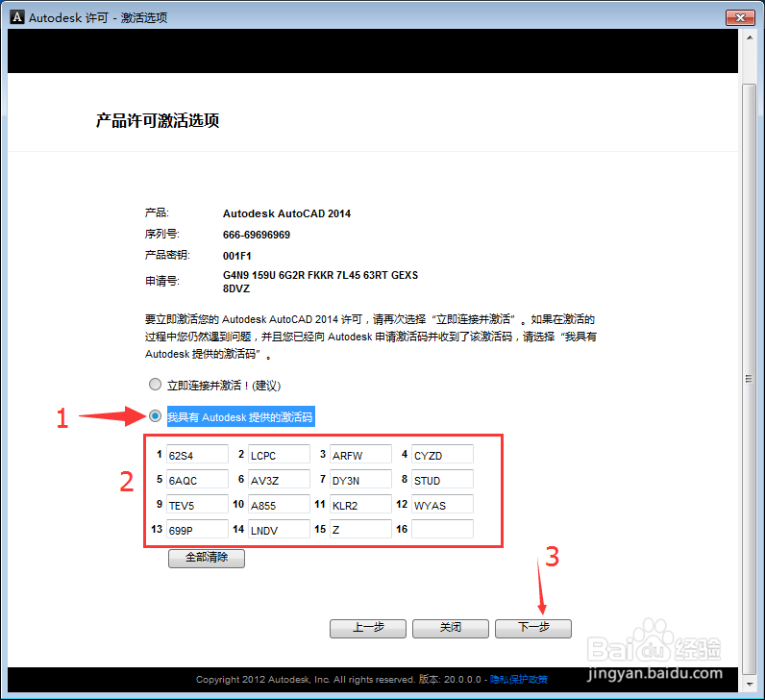Image resolution: width=765 pixels, height=700 pixels.
Task: Go back with the 上一步 button
Action: 368,628
